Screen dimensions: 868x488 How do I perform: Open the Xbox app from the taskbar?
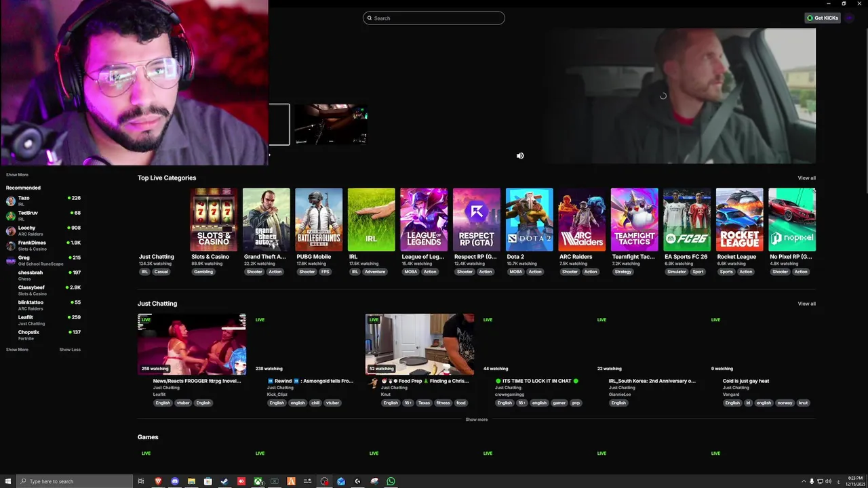click(x=258, y=481)
